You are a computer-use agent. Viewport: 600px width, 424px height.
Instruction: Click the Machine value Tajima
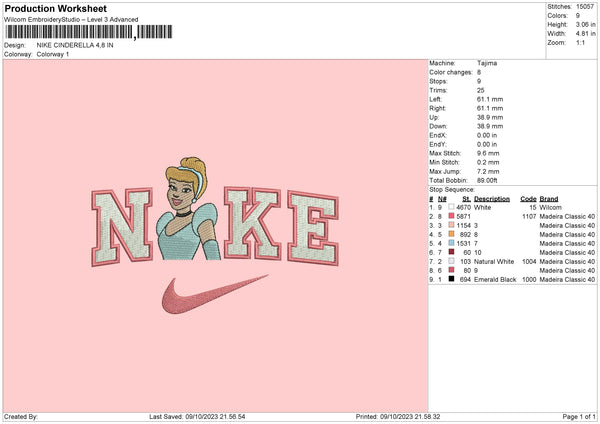[487, 63]
